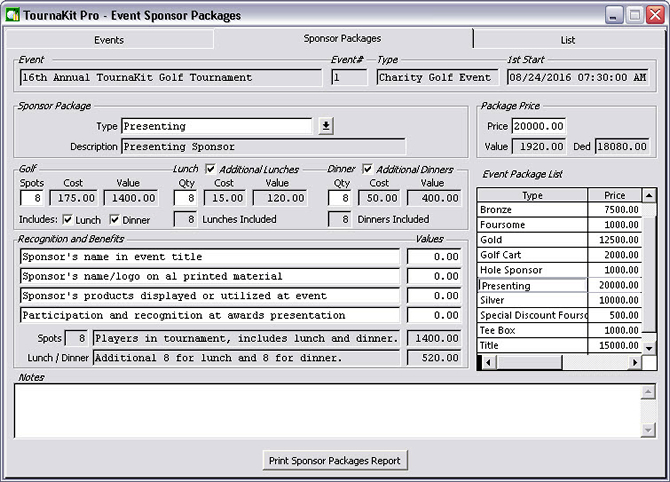
Task: Click the Lunch / Dinner description field
Action: (x=246, y=358)
